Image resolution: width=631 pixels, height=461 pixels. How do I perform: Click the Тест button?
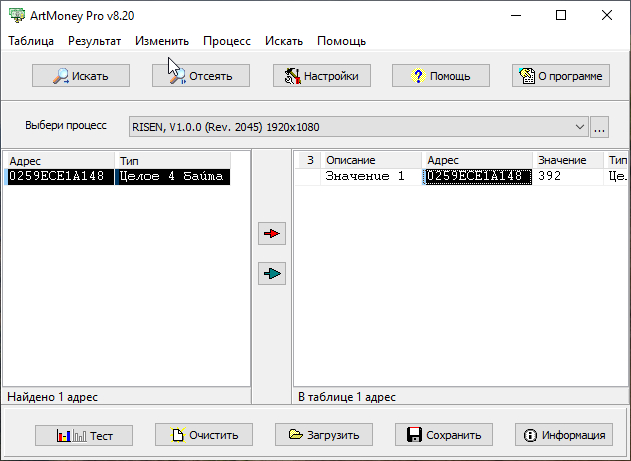coord(84,435)
